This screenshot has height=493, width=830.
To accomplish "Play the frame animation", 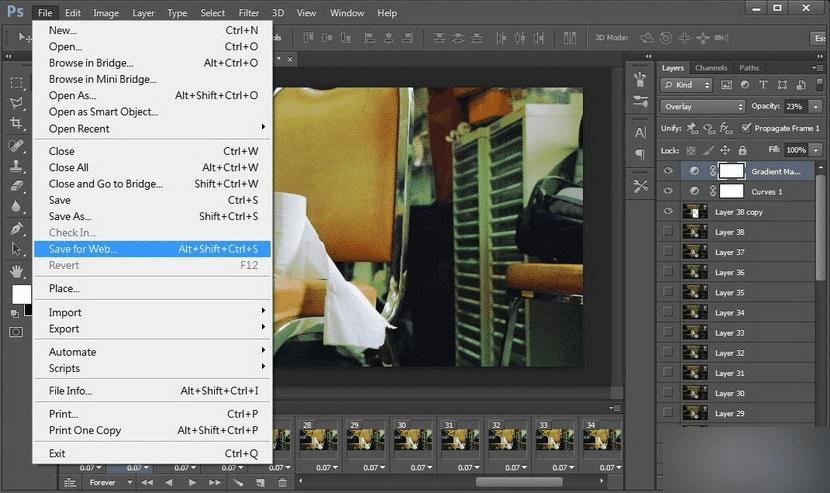I will pyautogui.click(x=192, y=482).
